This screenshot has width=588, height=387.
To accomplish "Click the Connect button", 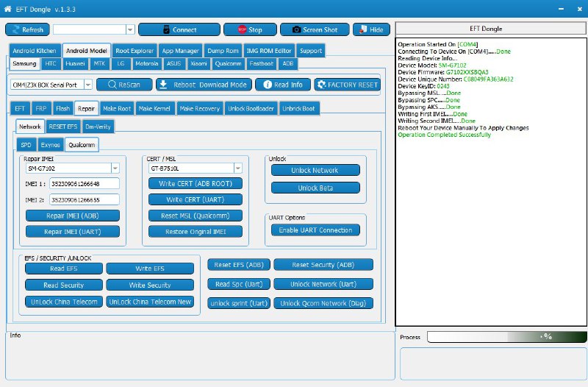I will tap(179, 29).
